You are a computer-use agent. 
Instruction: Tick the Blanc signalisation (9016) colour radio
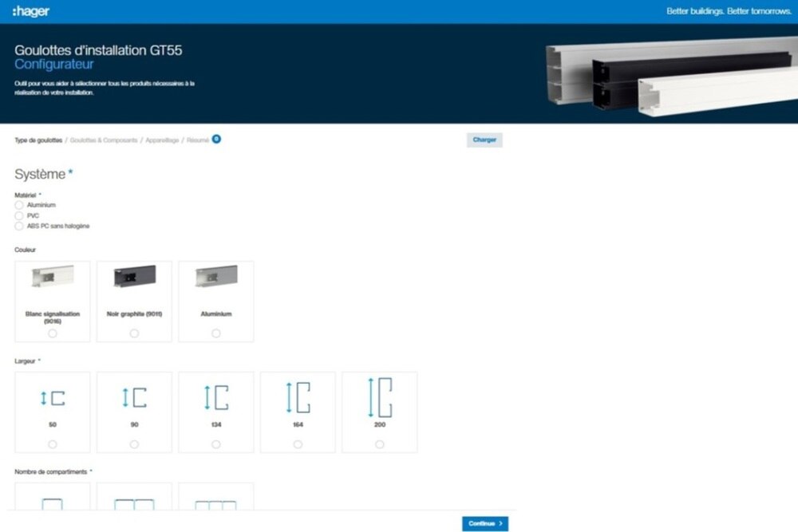tap(53, 333)
